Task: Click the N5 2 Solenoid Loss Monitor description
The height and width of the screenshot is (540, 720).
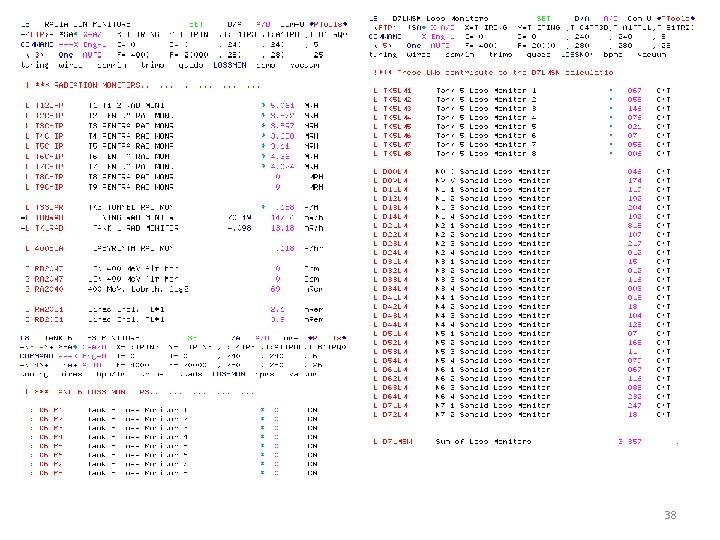Action: point(493,343)
